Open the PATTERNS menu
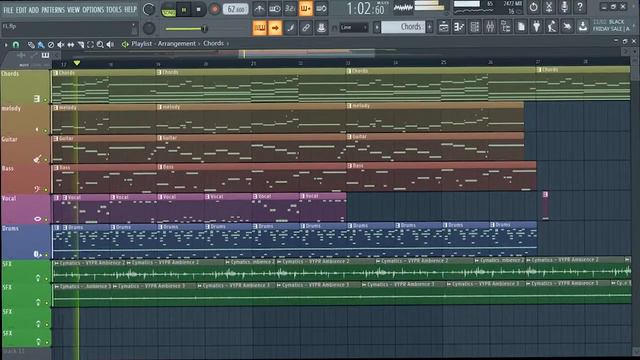The image size is (640, 360). (53, 9)
